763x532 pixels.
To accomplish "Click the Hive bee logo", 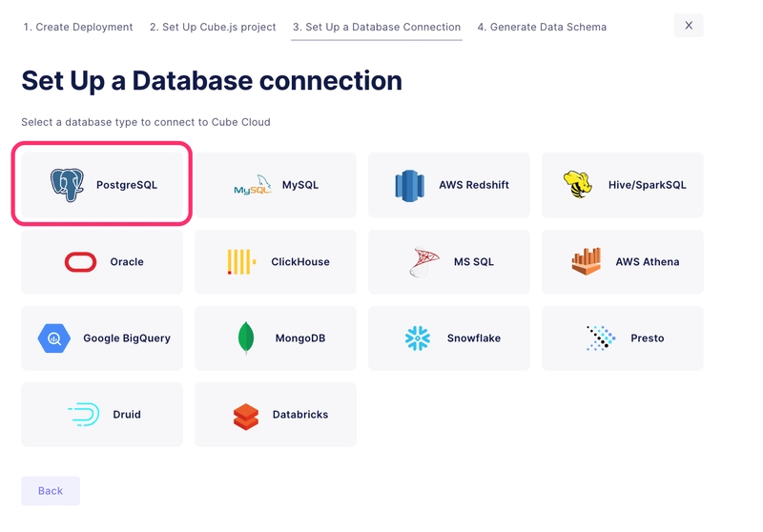I will (578, 185).
